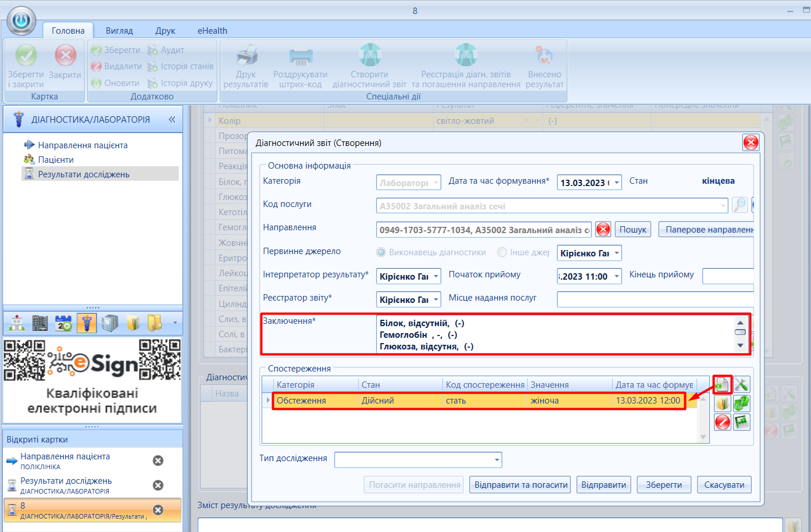Open the notebooks module icon in sidebar
Image resolution: width=811 pixels, height=532 pixels.
coord(110,323)
